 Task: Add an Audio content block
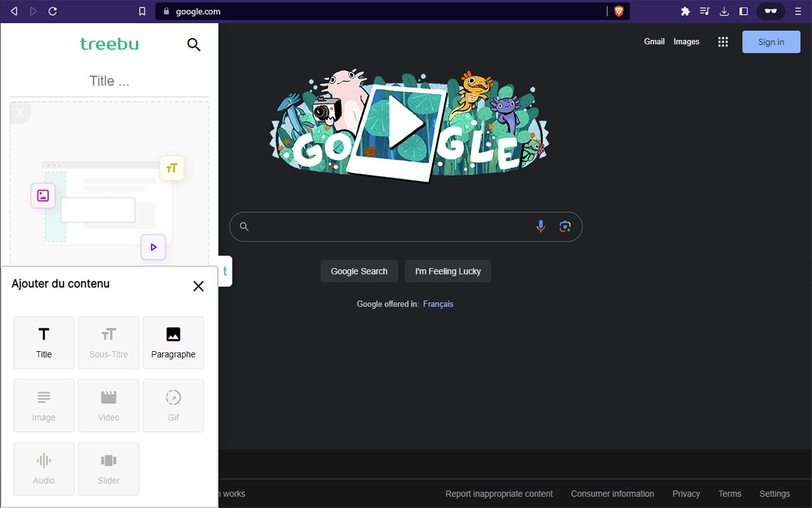point(44,469)
